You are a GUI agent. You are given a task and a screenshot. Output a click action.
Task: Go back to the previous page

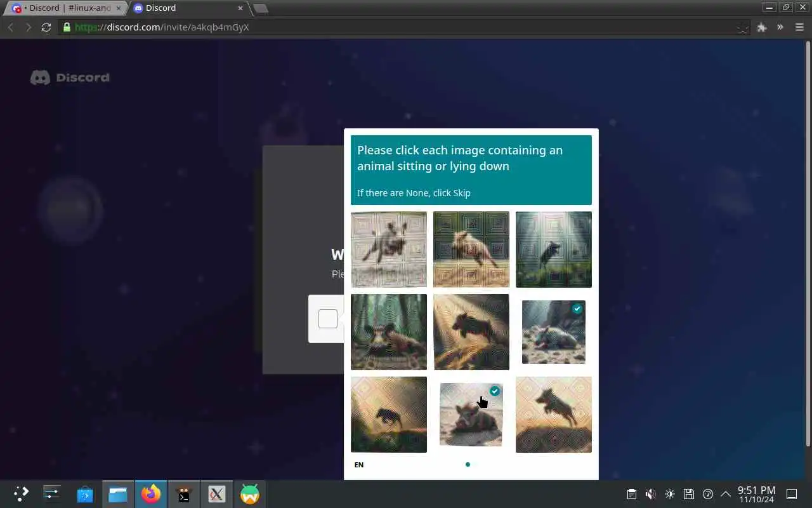coord(11,27)
